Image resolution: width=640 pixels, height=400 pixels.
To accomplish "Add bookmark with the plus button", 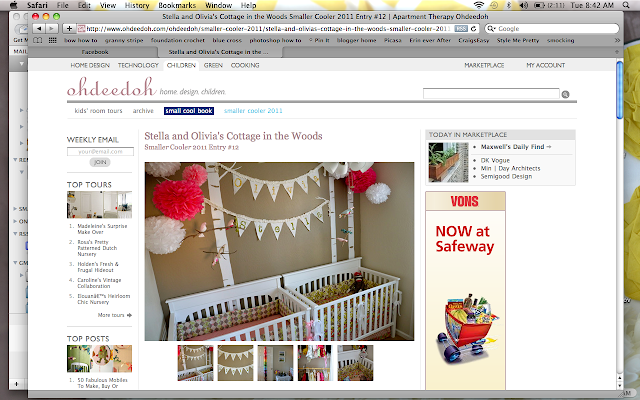I will click(69, 29).
